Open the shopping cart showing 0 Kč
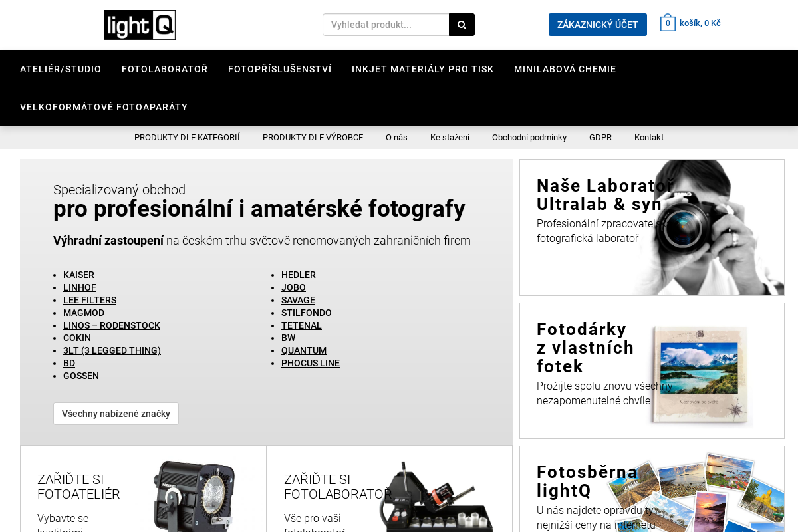The height and width of the screenshot is (532, 798). point(690,23)
